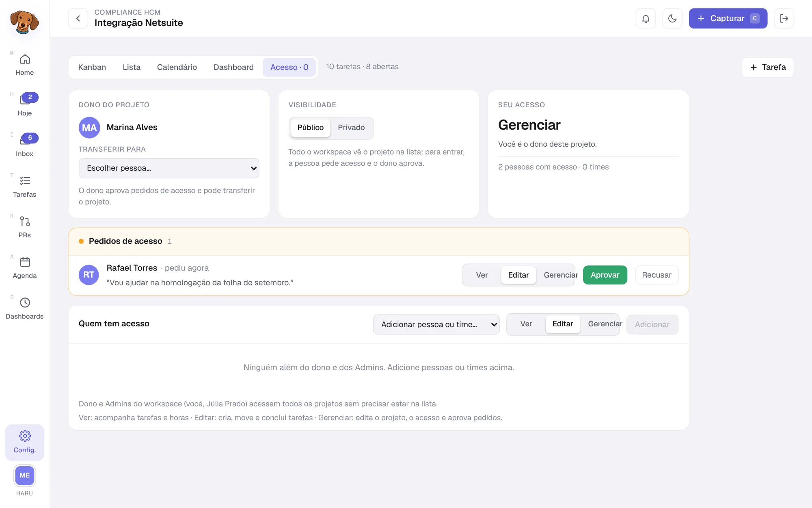Select the Acesso · 0 tab
The width and height of the screenshot is (812, 508).
coord(289,67)
